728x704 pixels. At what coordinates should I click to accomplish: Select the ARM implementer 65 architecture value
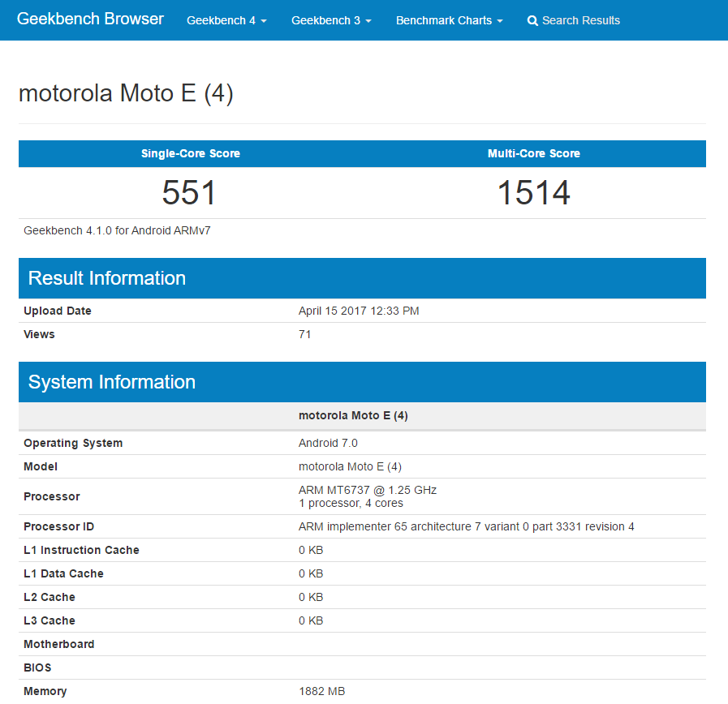click(x=466, y=526)
